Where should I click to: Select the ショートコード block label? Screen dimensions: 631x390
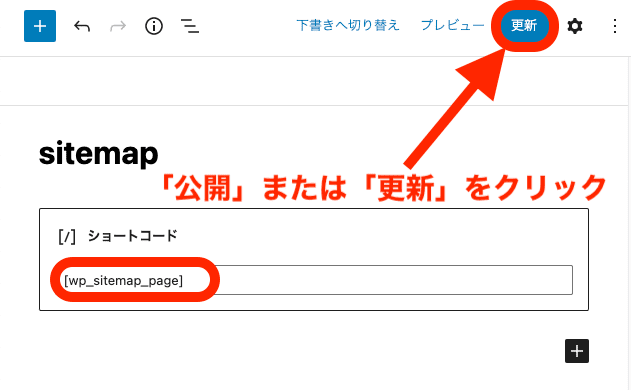point(132,236)
